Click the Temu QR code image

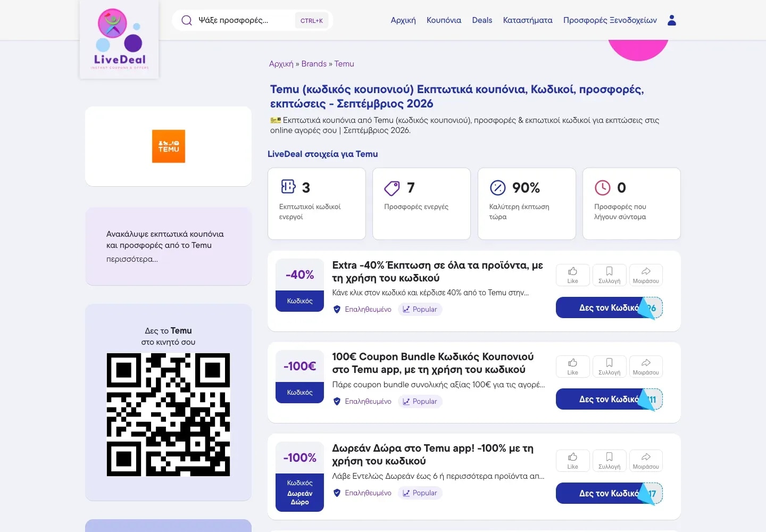[x=168, y=414]
